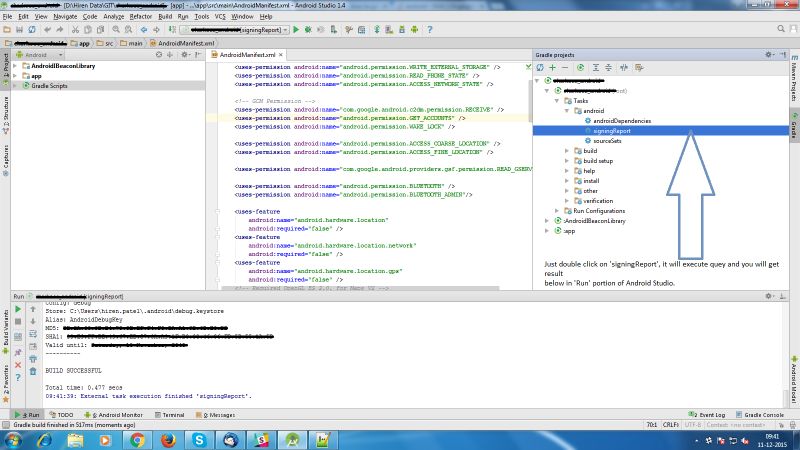800x450 pixels.
Task: Click the Help question mark in main toolbar
Action: point(430,30)
